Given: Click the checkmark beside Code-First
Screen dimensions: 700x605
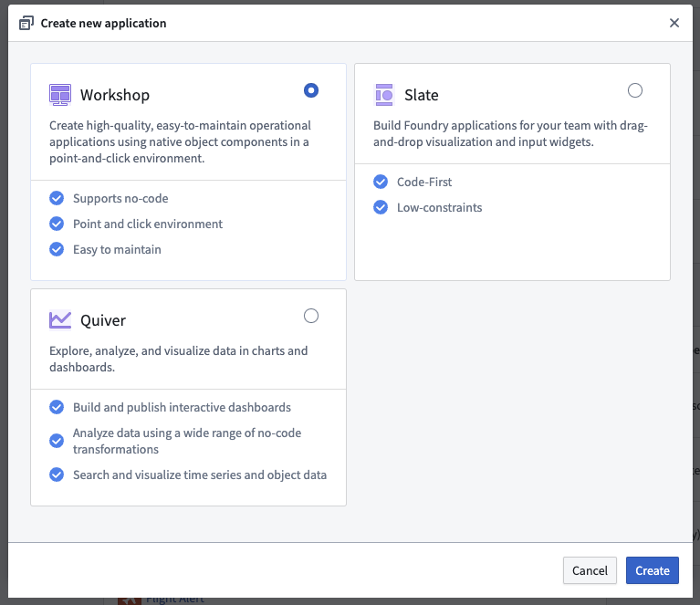Looking at the screenshot, I should [x=381, y=182].
